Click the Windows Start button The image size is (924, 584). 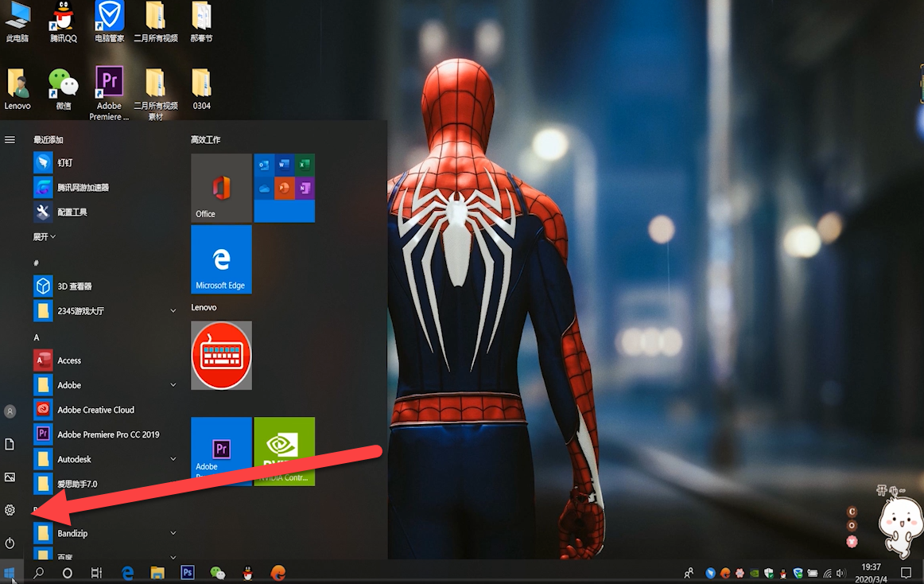(10, 572)
